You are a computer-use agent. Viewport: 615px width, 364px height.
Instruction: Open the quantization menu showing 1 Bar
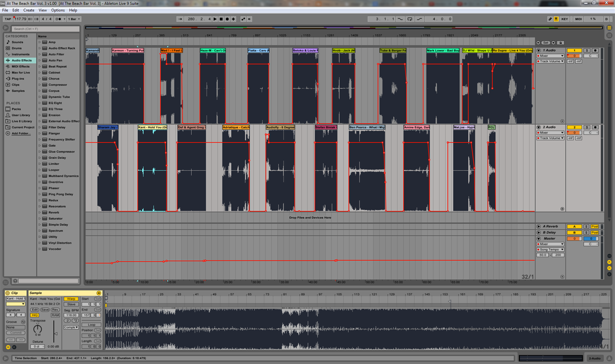74,19
